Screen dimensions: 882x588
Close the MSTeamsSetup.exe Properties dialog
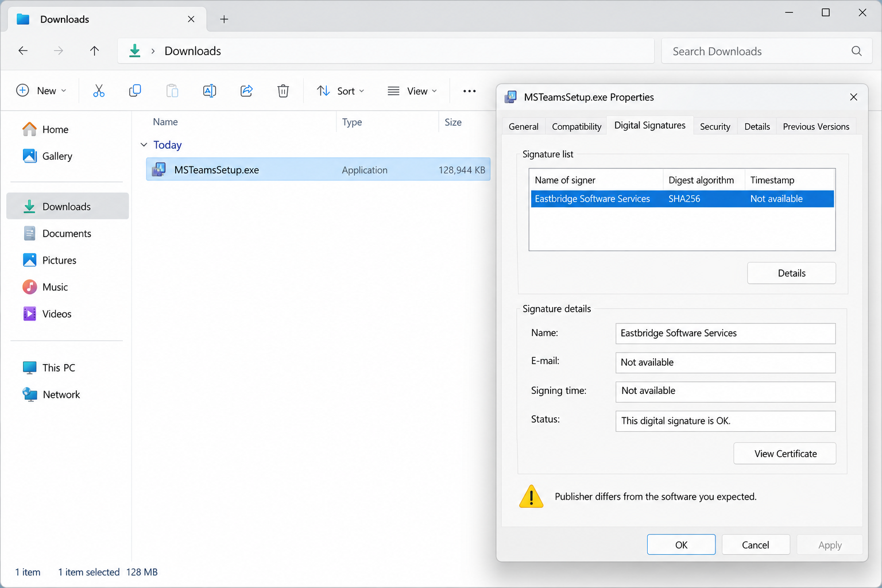(853, 97)
